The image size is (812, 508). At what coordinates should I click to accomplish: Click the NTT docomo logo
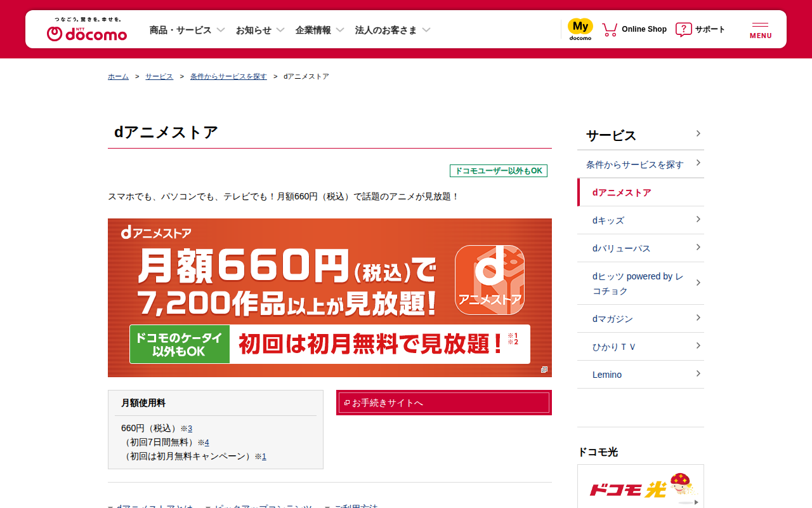click(x=87, y=29)
